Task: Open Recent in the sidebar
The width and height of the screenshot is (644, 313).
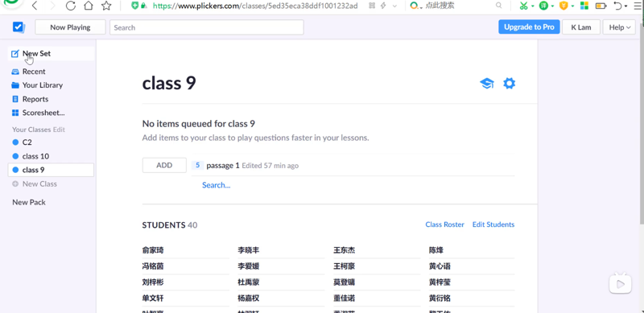Action: [34, 72]
